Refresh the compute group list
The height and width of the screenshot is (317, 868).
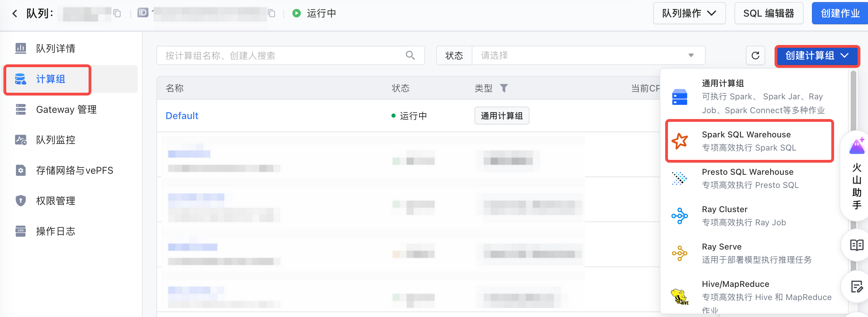[x=756, y=55]
